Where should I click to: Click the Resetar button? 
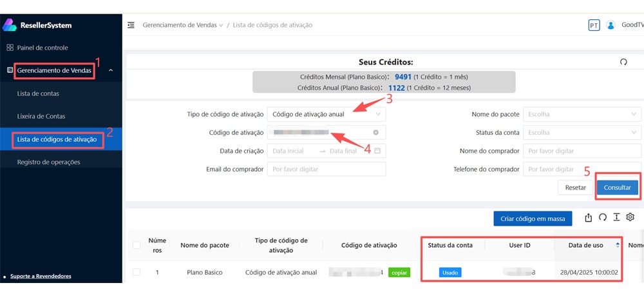tap(575, 188)
